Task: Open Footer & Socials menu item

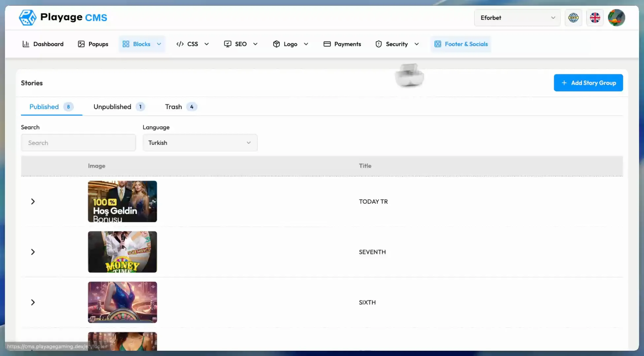Action: (461, 44)
